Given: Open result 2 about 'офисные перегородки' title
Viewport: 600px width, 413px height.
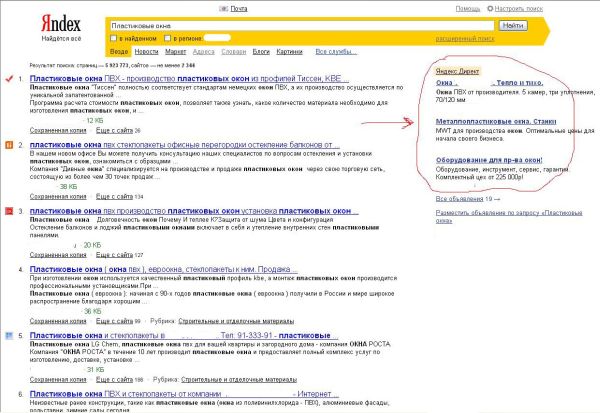Looking at the screenshot, I should [184, 145].
